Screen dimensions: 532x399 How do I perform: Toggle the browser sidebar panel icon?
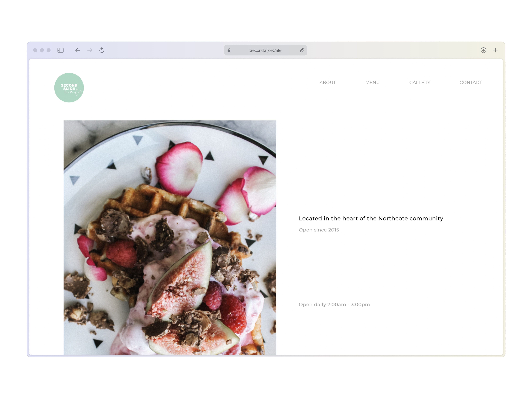(60, 50)
